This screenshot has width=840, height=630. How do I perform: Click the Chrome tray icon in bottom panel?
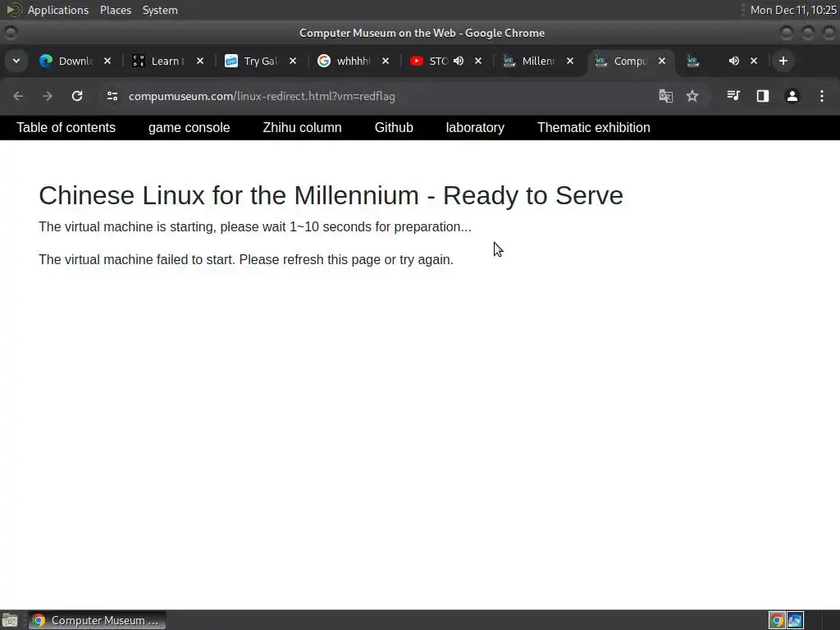pos(777,620)
